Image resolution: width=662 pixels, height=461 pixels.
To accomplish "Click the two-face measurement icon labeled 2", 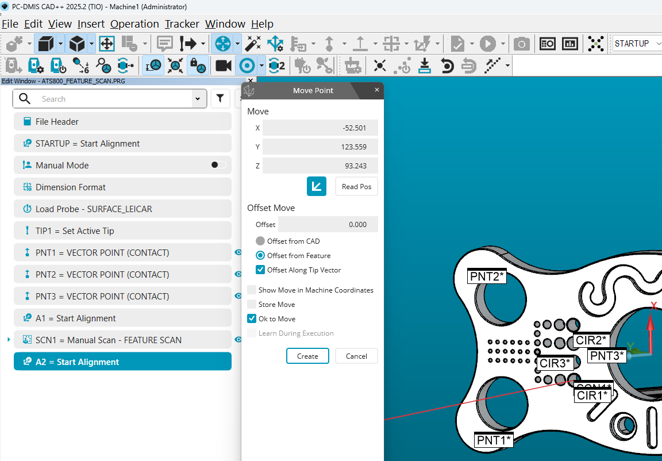I will 277,65.
